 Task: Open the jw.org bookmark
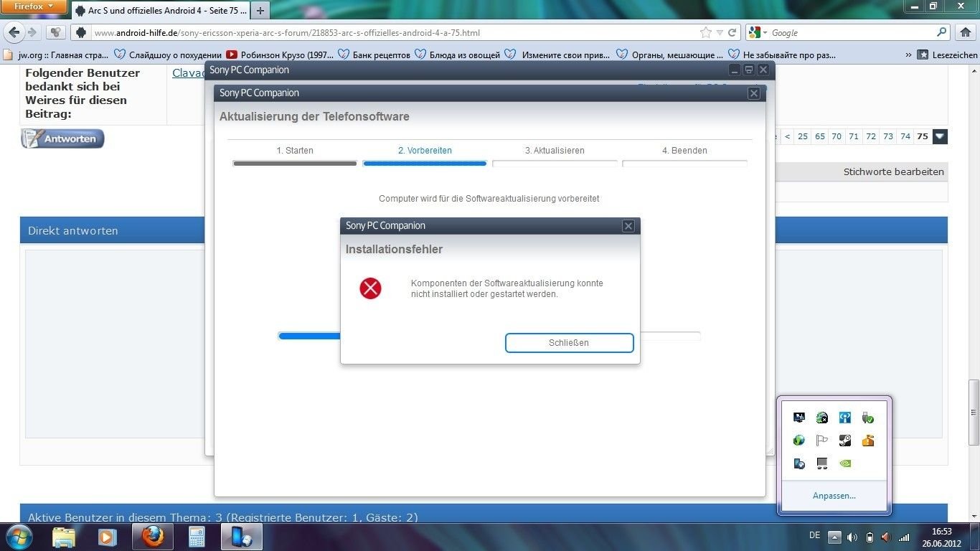point(56,55)
